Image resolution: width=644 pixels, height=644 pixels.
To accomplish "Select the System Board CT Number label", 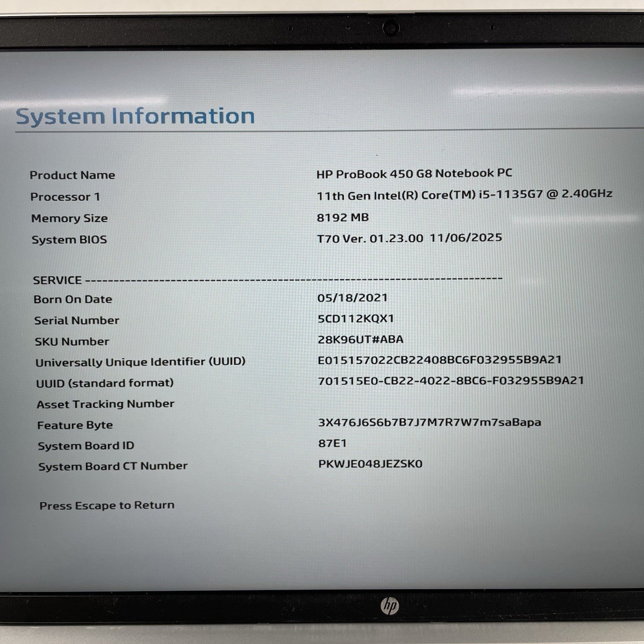I will (x=113, y=466).
